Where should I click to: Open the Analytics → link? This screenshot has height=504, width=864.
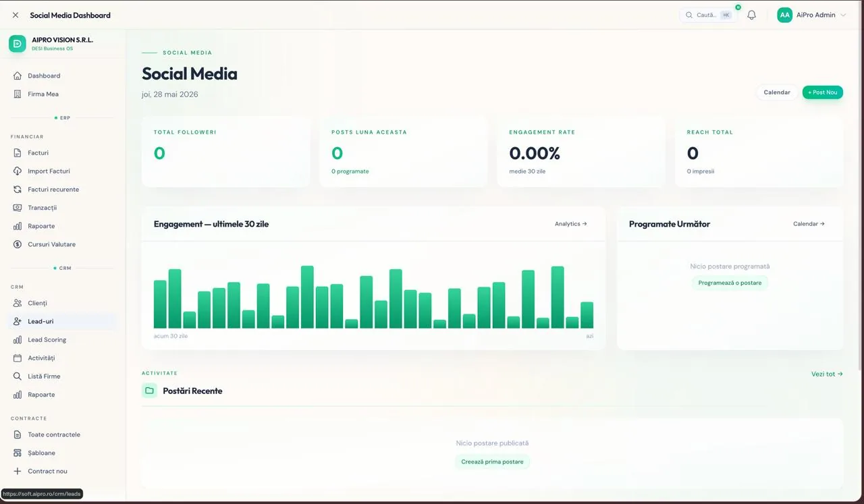570,224
